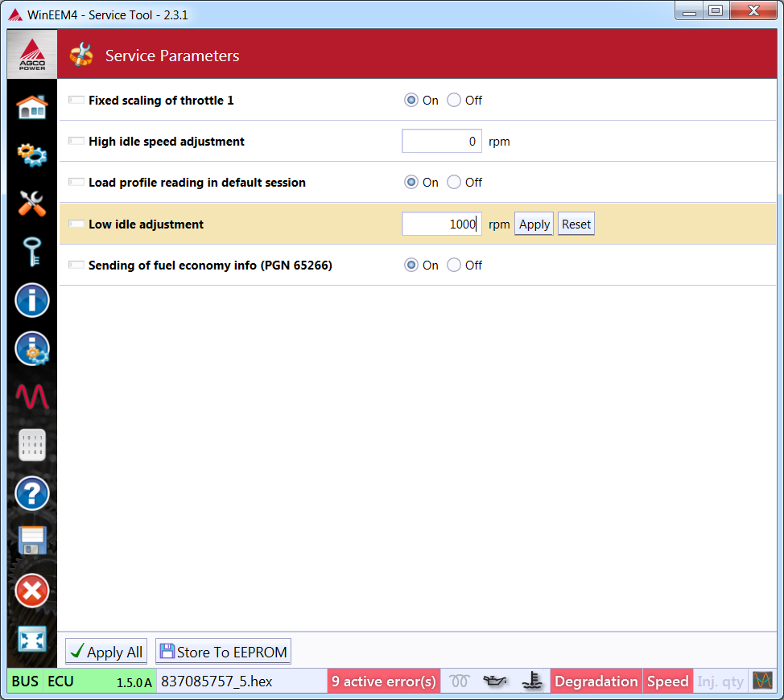
Task: Click the floppy disk save icon in sidebar
Action: click(x=32, y=541)
